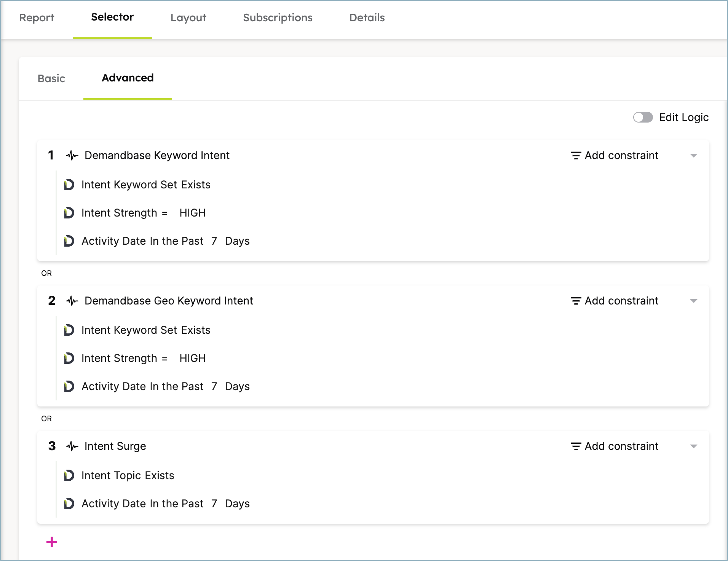Screen dimensions: 728x561
Task: Click the filter icon in selector 1 Add constraint
Action: [x=576, y=156]
